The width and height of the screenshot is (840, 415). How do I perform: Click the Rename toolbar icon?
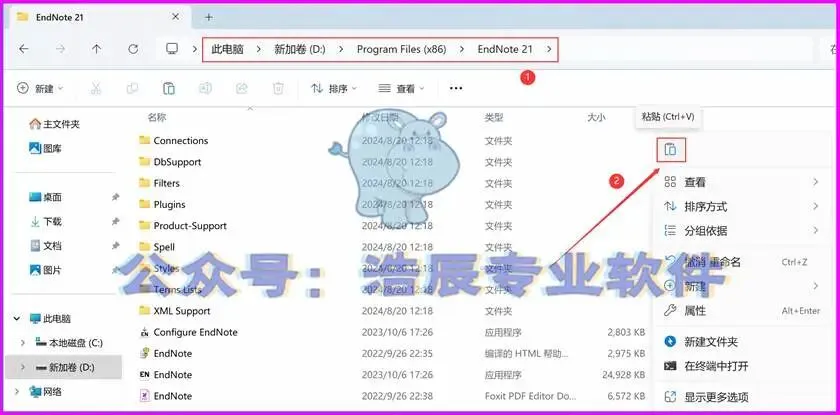tap(205, 88)
